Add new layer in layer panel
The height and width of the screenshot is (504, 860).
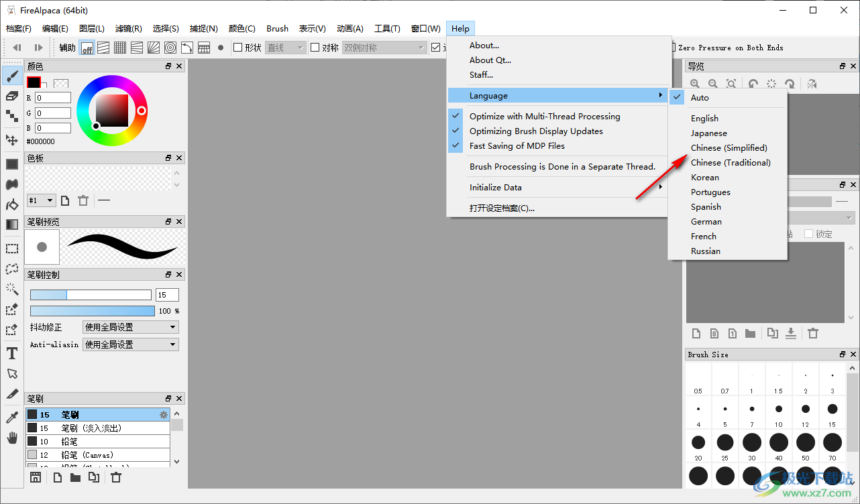tap(696, 333)
